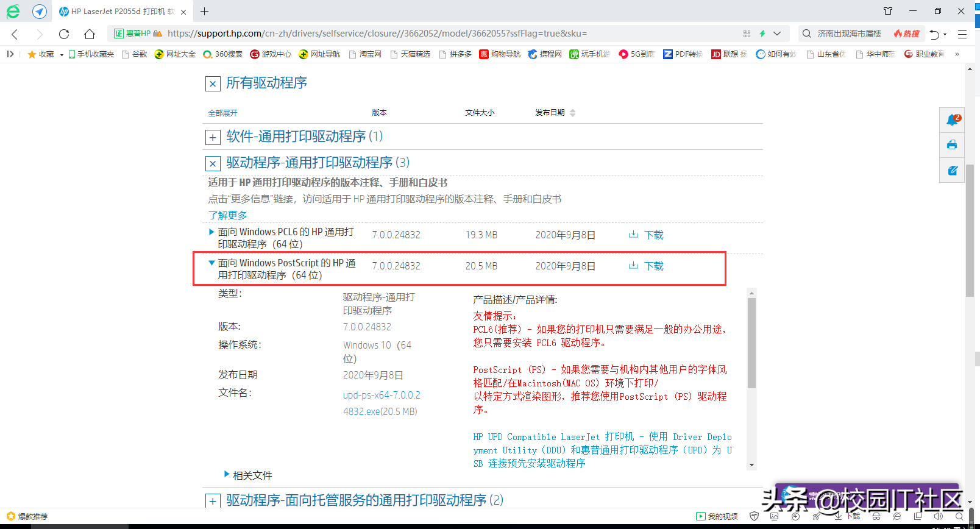This screenshot has height=529, width=980.
Task: Open the browser hamburger menu
Action: click(x=962, y=34)
